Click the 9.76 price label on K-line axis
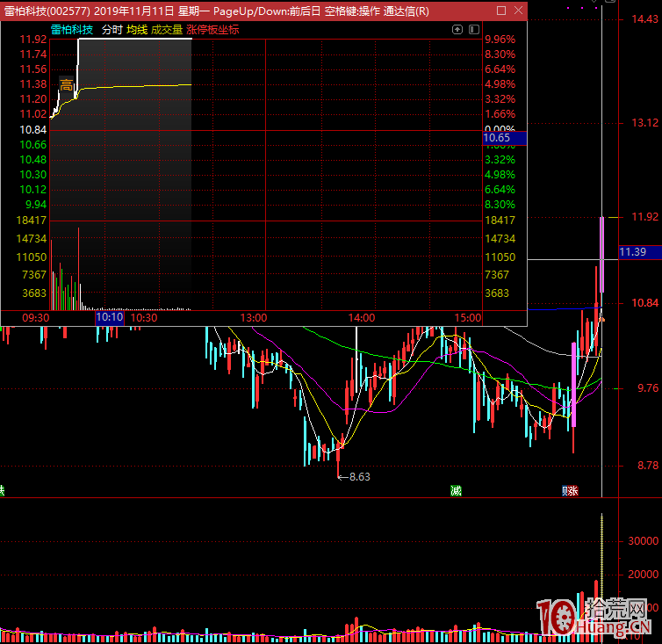The height and width of the screenshot is (644, 662). (648, 388)
